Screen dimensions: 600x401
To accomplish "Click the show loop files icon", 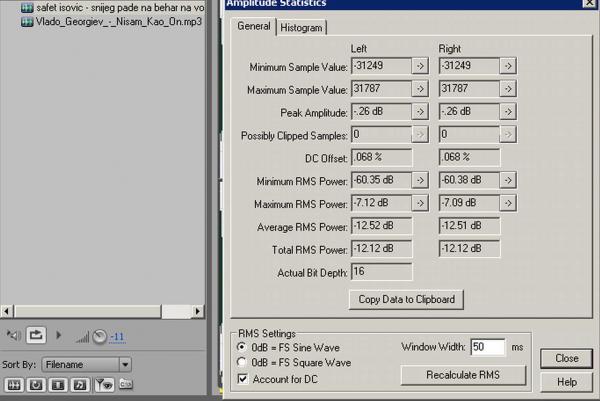I will (x=36, y=384).
